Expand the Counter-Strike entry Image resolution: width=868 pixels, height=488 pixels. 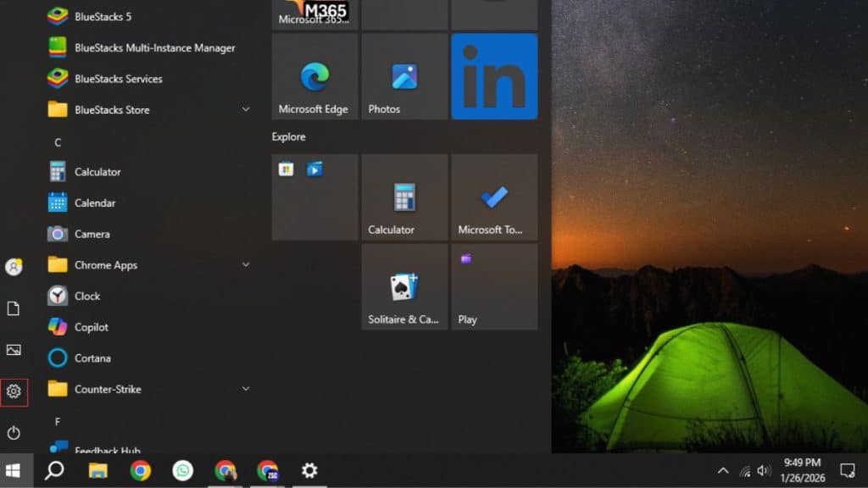(x=245, y=389)
